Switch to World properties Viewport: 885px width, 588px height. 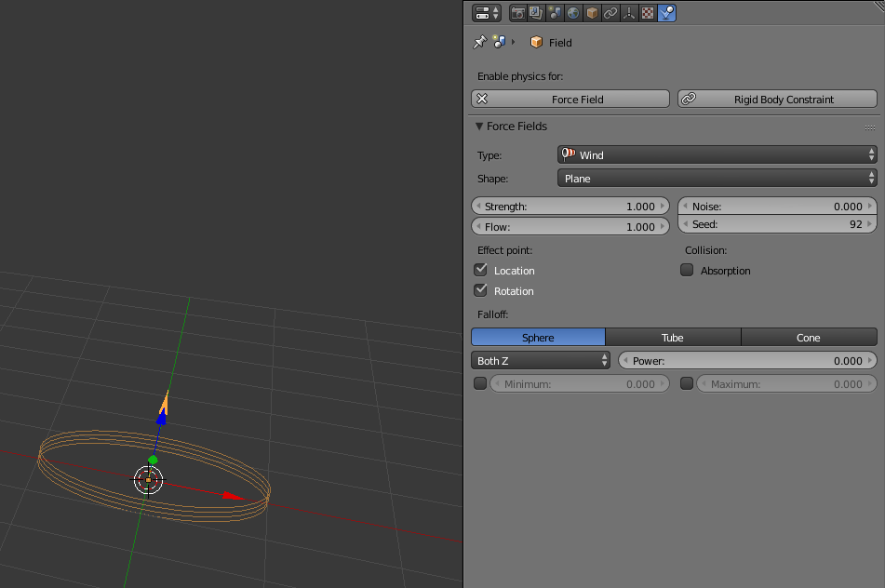pyautogui.click(x=573, y=12)
